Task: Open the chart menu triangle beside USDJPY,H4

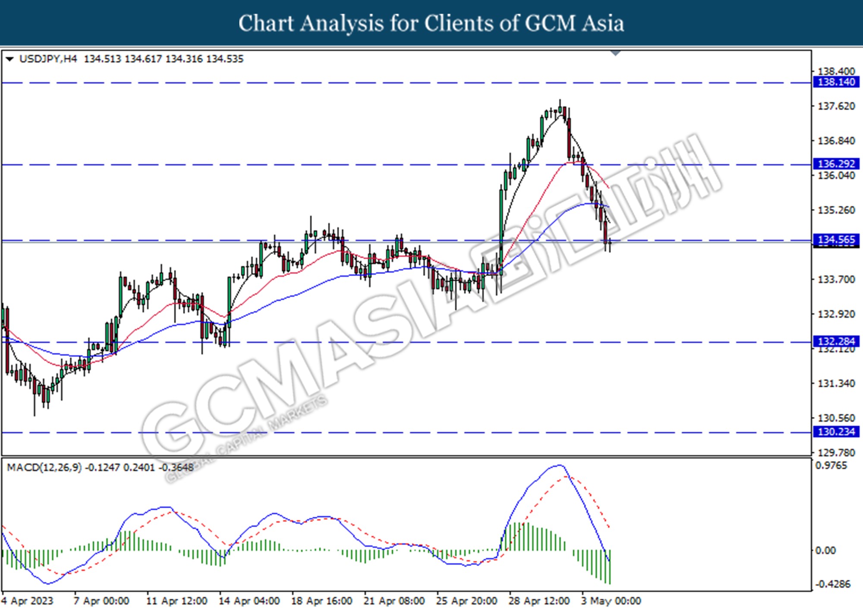Action: [x=9, y=59]
